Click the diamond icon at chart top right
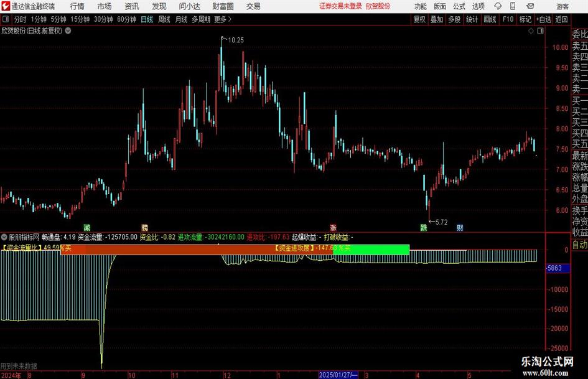The height and width of the screenshot is (379, 588). click(531, 30)
